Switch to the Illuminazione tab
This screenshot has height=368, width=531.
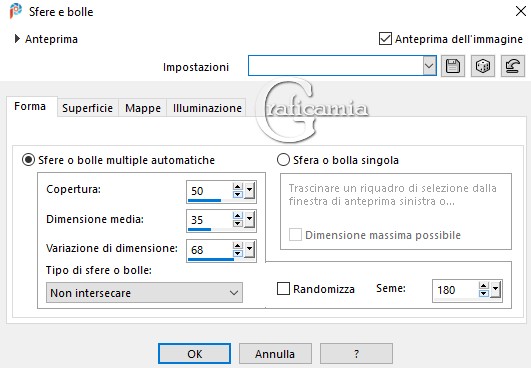[x=207, y=108]
